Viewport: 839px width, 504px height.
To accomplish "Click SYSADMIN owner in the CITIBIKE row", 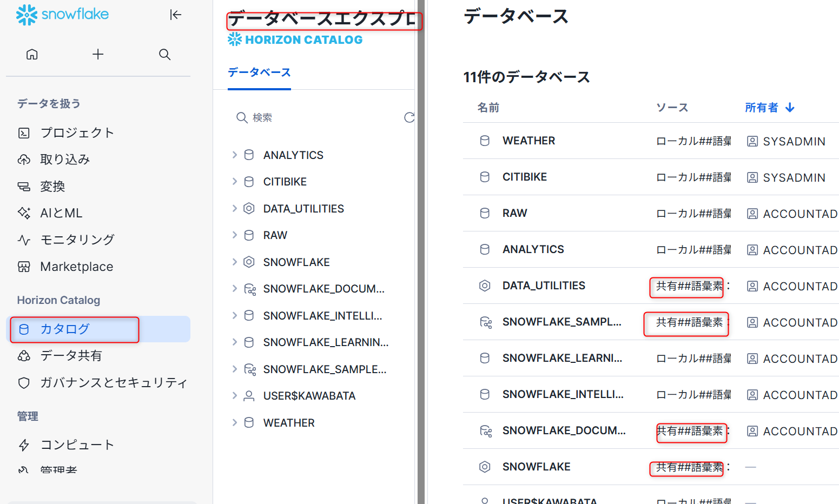I will (x=794, y=177).
